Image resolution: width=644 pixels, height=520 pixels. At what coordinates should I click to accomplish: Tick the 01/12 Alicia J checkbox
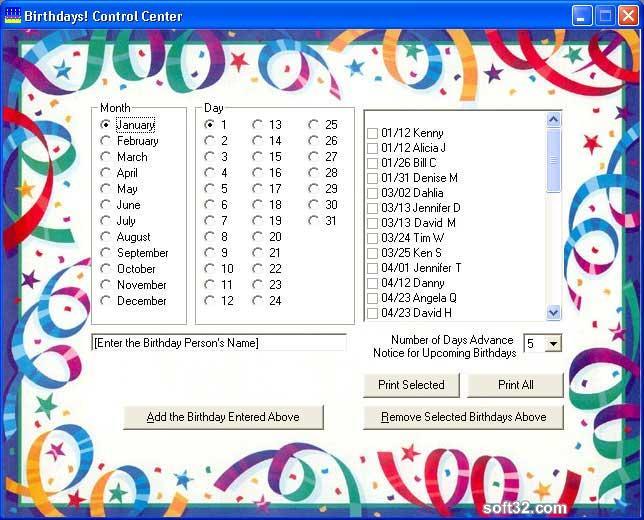click(373, 148)
